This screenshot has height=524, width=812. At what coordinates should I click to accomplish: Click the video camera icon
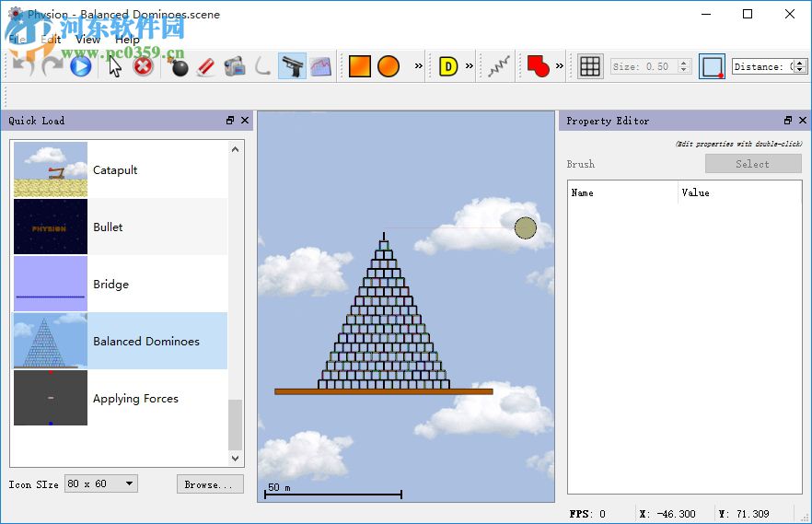235,66
